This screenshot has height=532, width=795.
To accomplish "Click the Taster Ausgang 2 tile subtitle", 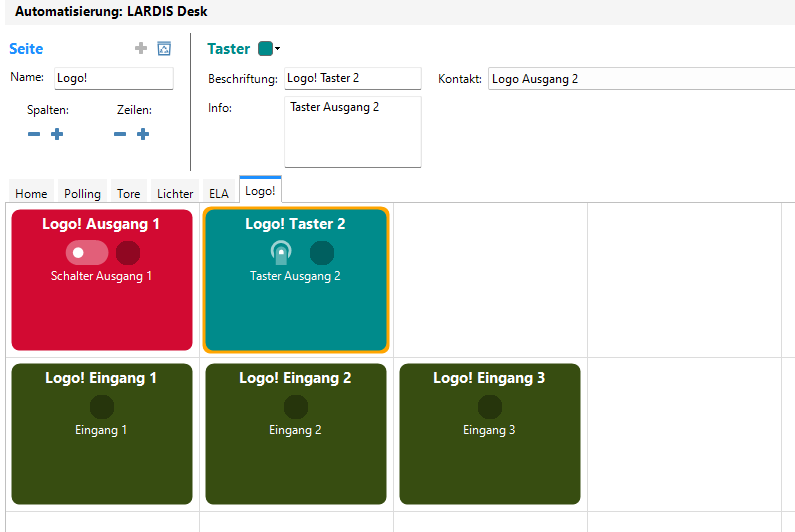I will 295,276.
